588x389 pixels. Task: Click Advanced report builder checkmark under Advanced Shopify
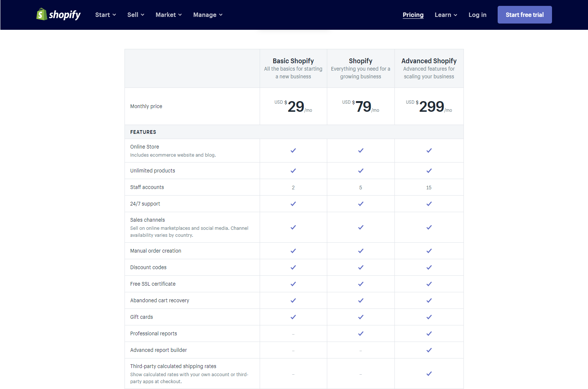pyautogui.click(x=429, y=350)
